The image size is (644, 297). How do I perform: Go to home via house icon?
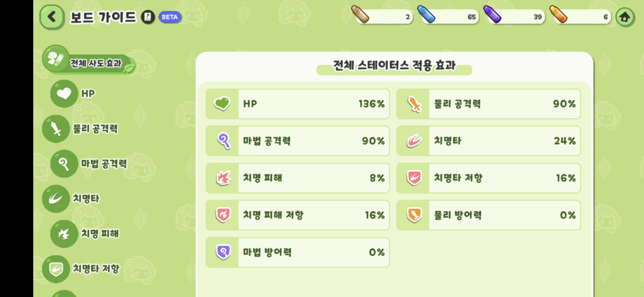[x=625, y=17]
